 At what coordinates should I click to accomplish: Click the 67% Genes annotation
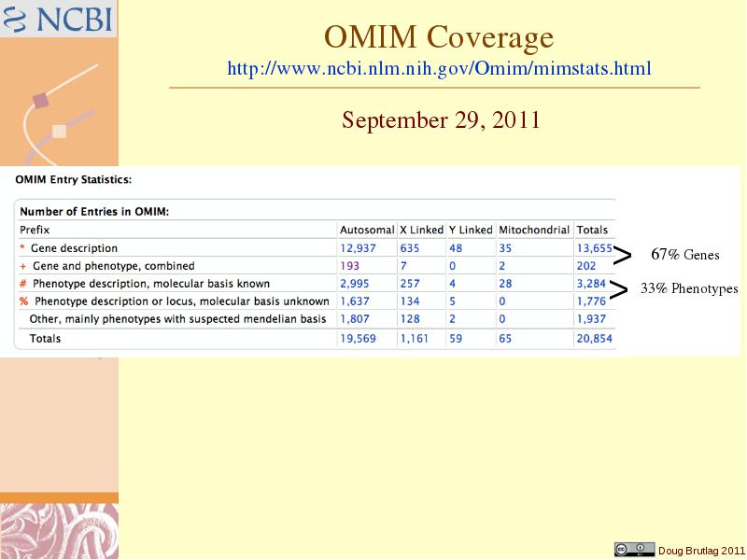click(x=685, y=254)
